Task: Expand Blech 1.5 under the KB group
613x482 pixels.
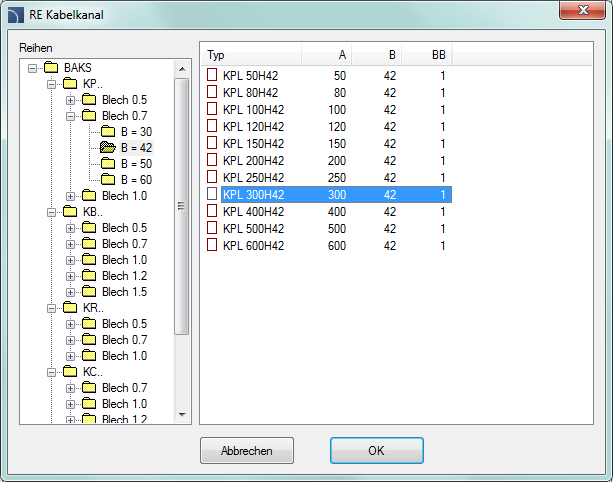Action: (x=70, y=292)
